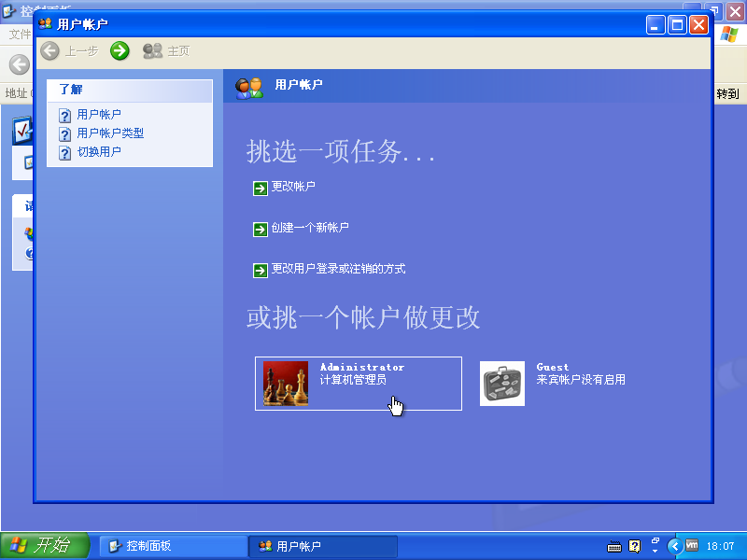
Task: Open the 开始 Start menu
Action: click(42, 546)
